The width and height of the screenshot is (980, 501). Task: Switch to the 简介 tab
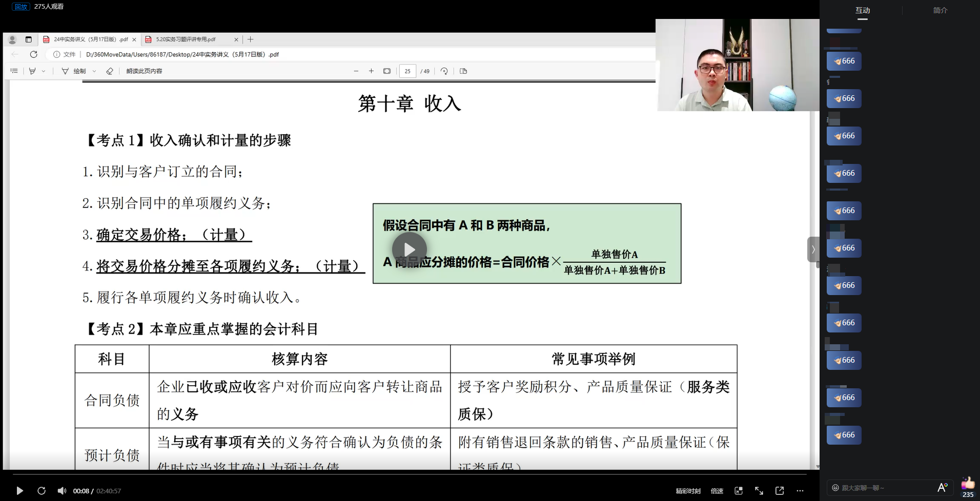click(x=940, y=10)
